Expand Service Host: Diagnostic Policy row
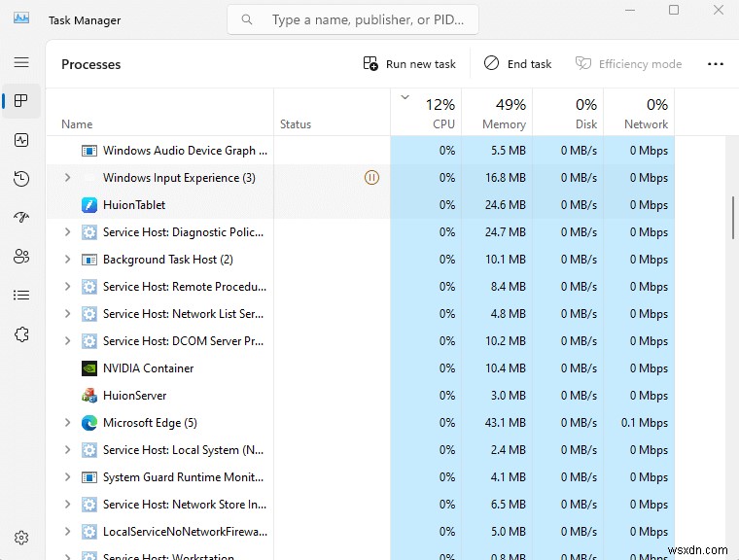This screenshot has height=560, width=739. tap(67, 232)
